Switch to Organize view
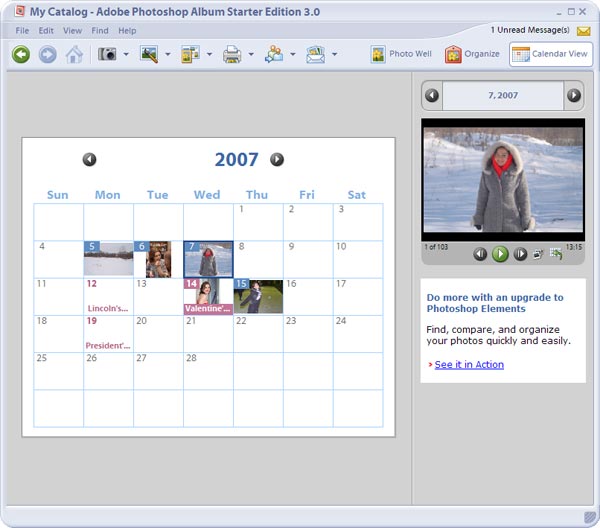This screenshot has height=528, width=600. click(x=472, y=54)
